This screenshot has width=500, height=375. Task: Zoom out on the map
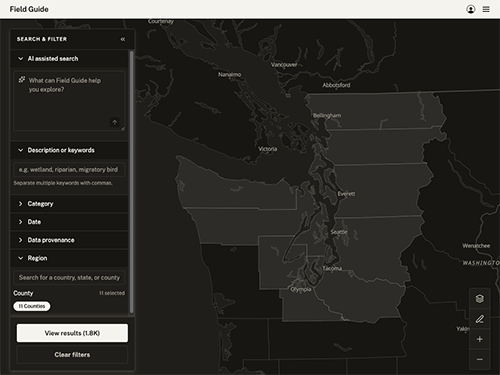[x=480, y=359]
